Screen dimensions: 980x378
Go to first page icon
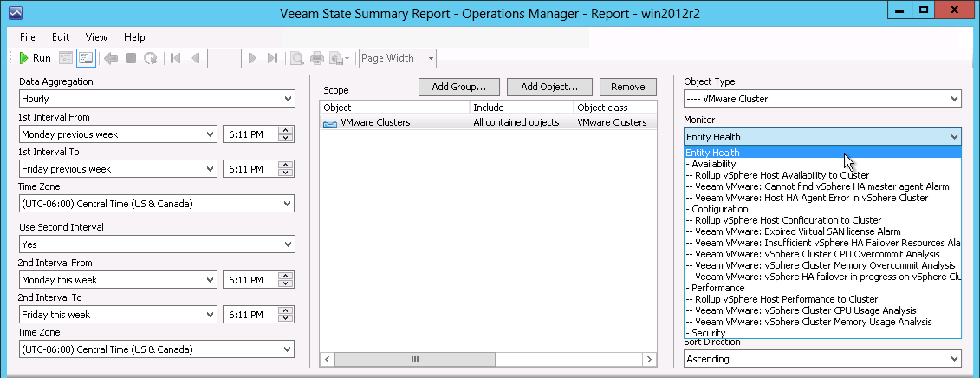coord(176,58)
